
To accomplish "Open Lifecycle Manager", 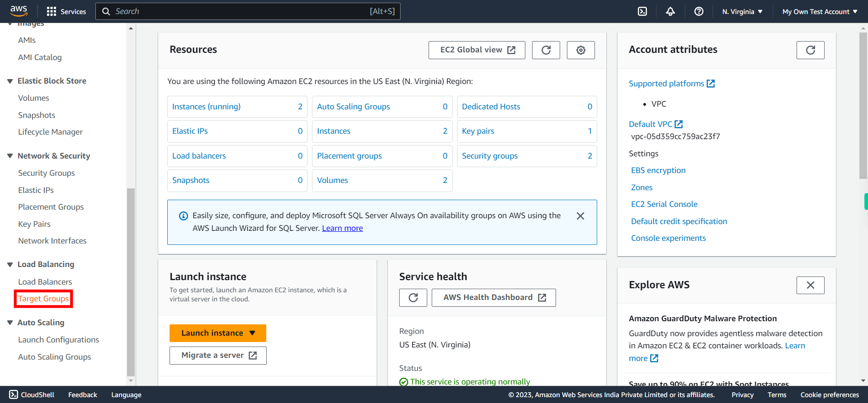I will coord(50,132).
